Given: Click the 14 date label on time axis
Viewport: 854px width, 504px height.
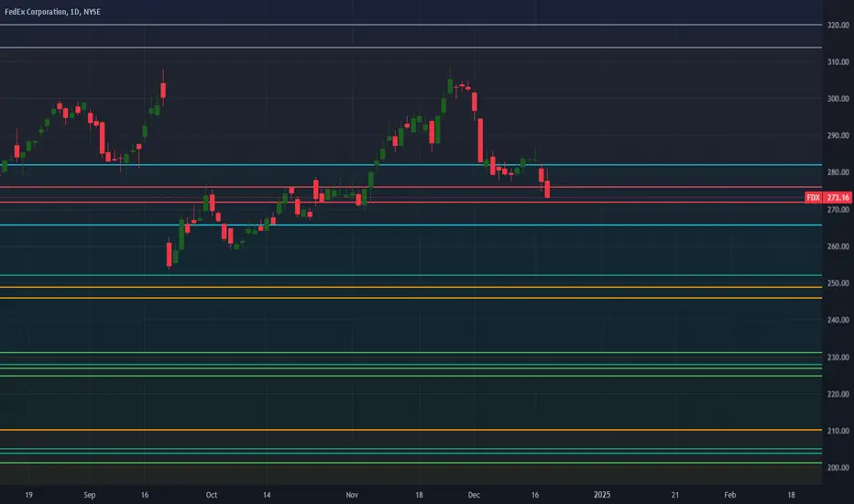Looking at the screenshot, I should (x=267, y=495).
